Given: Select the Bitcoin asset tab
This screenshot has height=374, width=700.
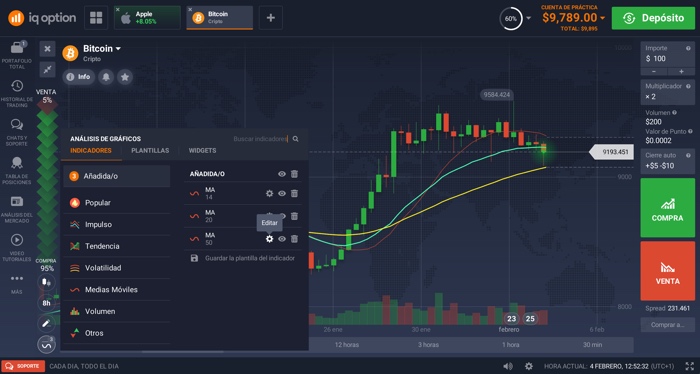Looking at the screenshot, I should tap(220, 18).
